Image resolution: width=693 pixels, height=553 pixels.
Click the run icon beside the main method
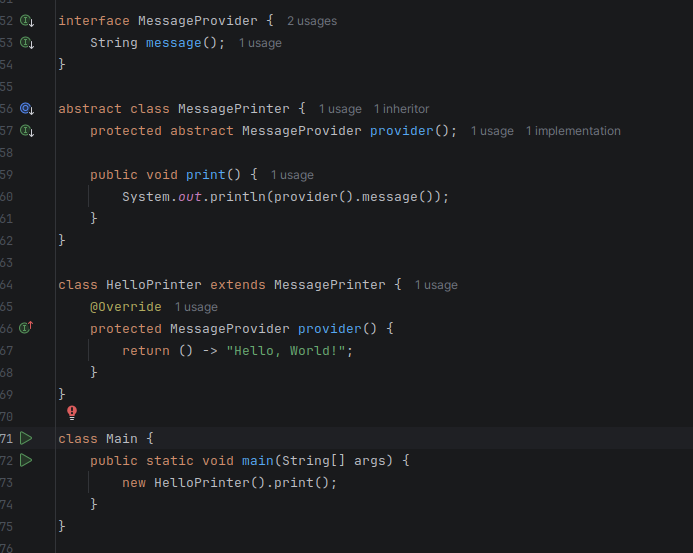pyautogui.click(x=26, y=461)
